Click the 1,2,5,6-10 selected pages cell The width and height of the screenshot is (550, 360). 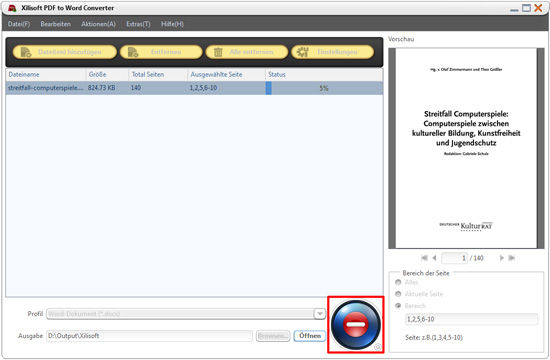click(203, 88)
